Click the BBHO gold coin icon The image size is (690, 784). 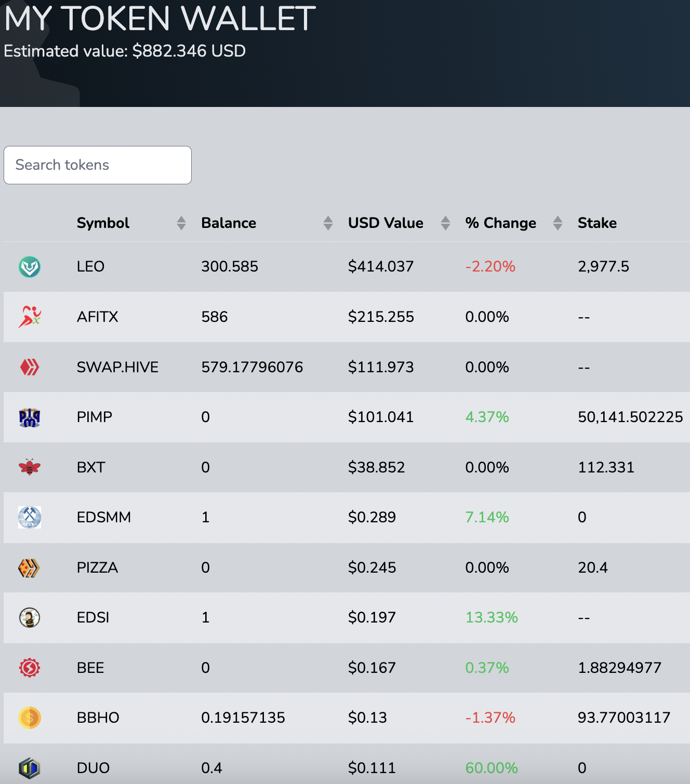(30, 718)
